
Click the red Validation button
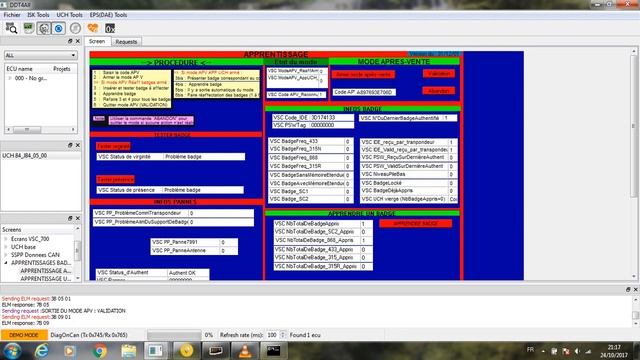439,73
